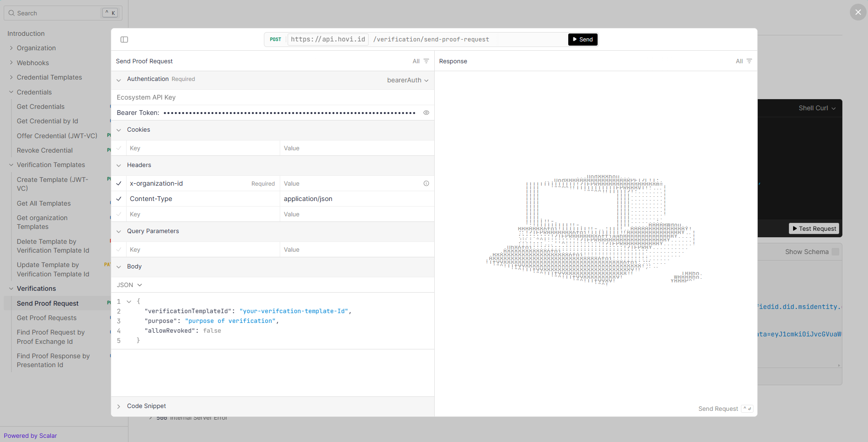Click the x-organization-id Value field
868x442 pixels.
(x=349, y=183)
